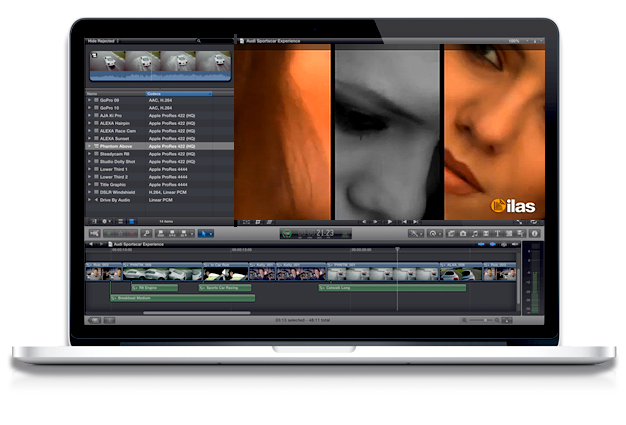Select the Title Graphic row
626x425 pixels.
[160, 185]
